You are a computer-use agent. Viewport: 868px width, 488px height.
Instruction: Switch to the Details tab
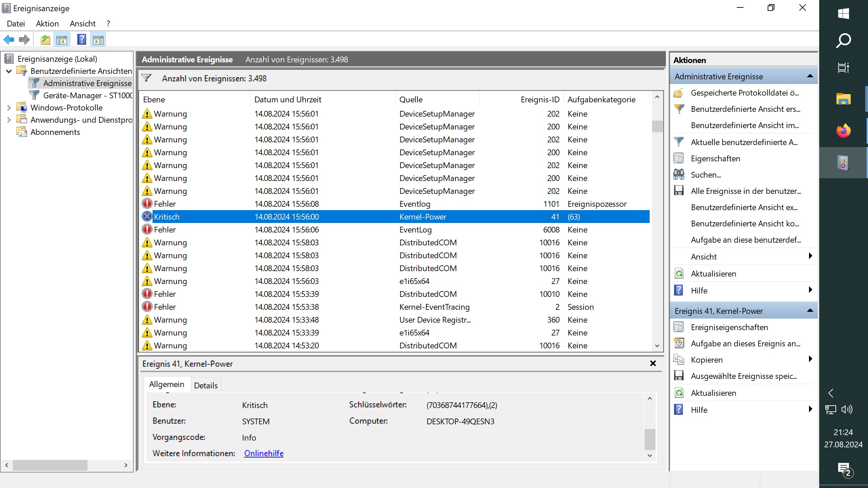click(x=205, y=385)
